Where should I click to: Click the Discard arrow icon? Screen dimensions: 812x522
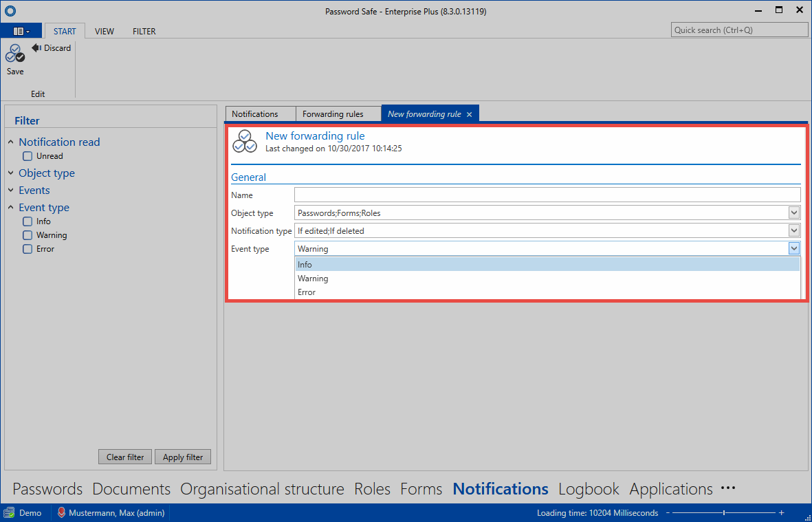click(x=36, y=47)
